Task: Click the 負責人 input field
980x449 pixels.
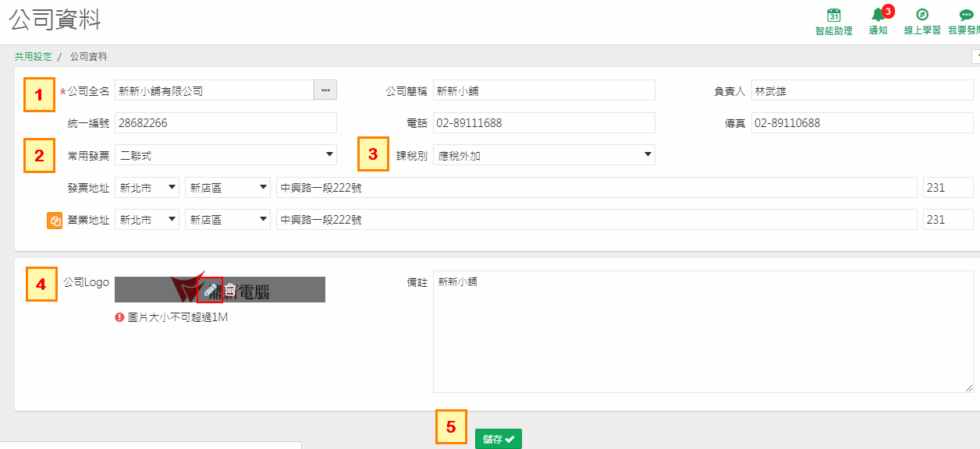Action: pos(862,90)
